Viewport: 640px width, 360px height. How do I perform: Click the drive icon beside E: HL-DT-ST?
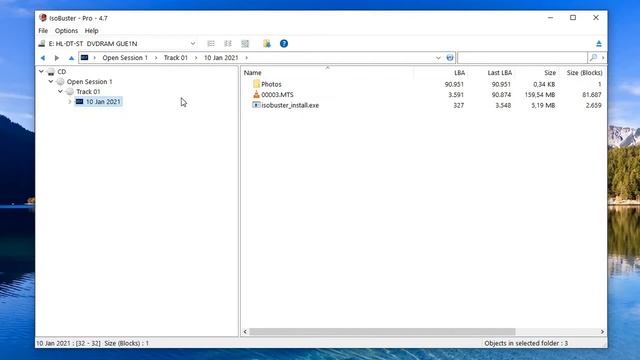[42, 44]
